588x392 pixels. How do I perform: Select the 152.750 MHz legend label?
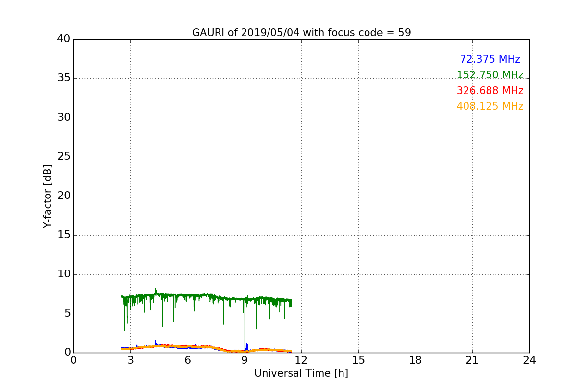click(x=490, y=75)
